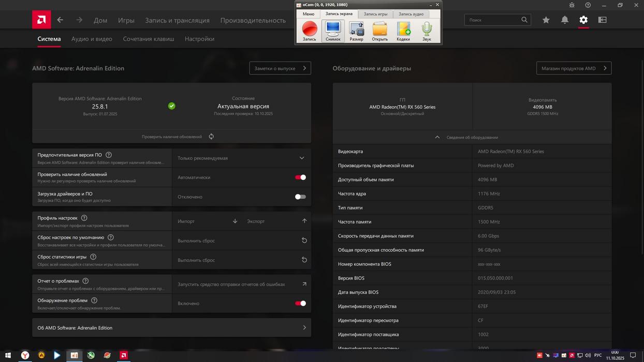This screenshot has width=644, height=362.
Task: Click the Заметки о выпуске button
Action: pos(280,68)
